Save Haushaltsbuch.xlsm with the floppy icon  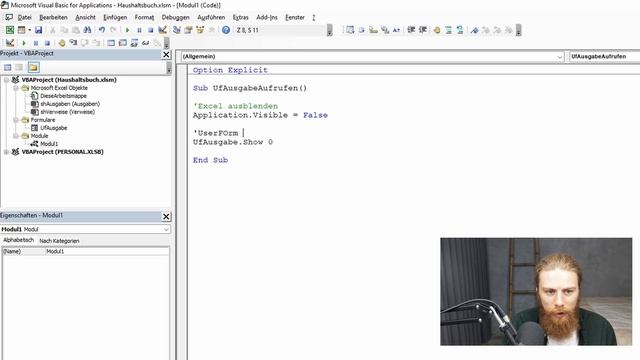pyautogui.click(x=38, y=30)
